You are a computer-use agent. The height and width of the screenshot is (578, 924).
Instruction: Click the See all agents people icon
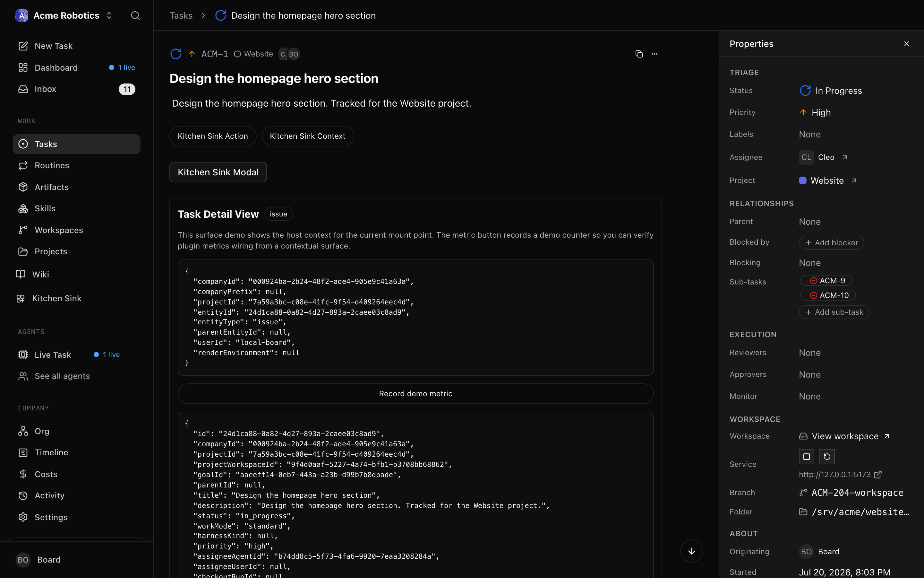(23, 376)
